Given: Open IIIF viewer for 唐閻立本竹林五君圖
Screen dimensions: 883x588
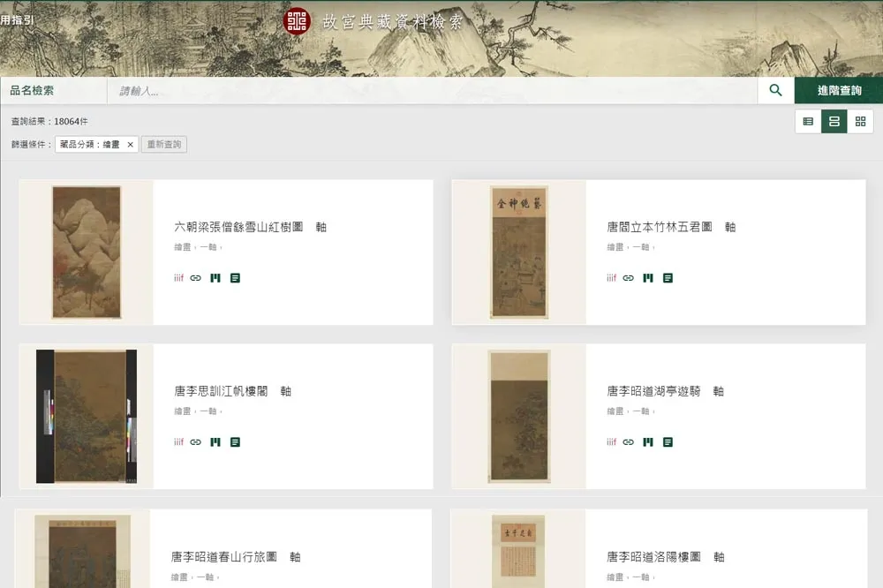Looking at the screenshot, I should pyautogui.click(x=612, y=277).
